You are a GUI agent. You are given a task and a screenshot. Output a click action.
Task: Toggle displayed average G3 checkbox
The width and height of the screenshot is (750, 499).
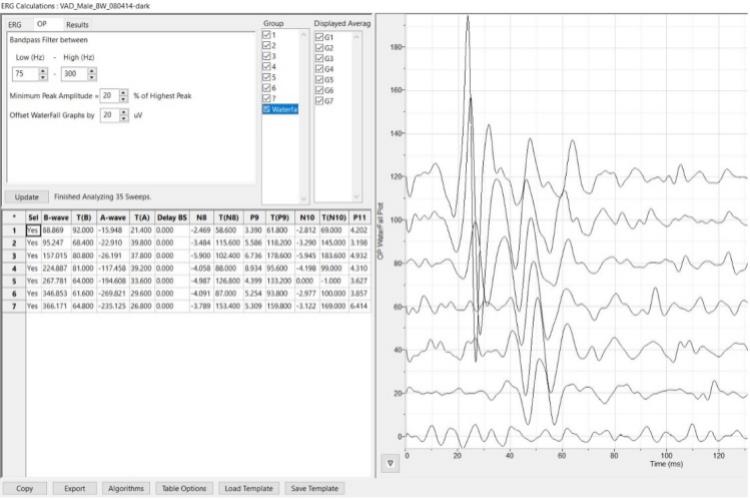[319, 58]
